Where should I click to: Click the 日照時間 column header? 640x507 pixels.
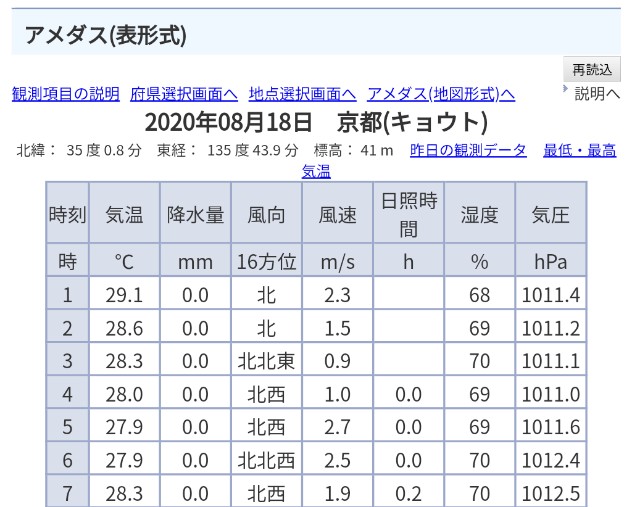[409, 213]
